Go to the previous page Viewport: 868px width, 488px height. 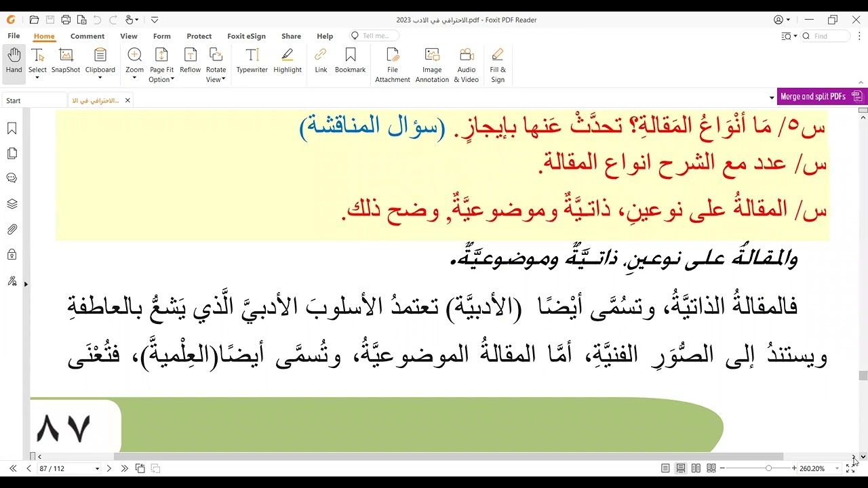(28, 468)
